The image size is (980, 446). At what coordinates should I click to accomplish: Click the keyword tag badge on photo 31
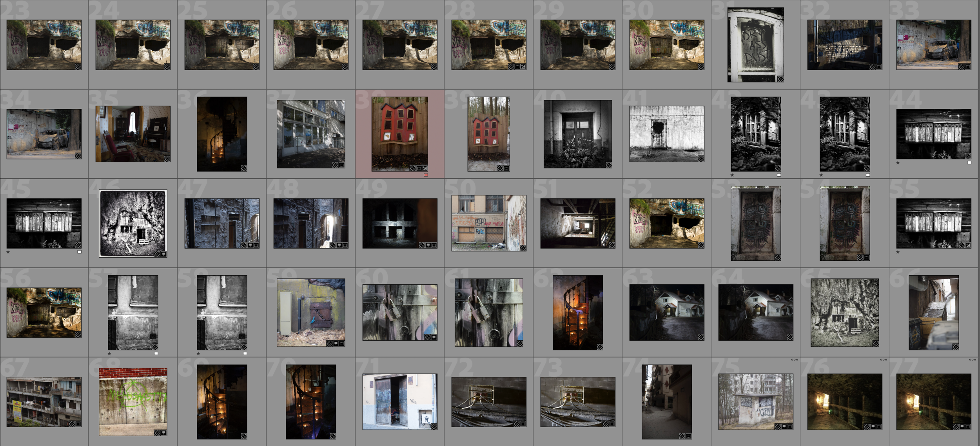click(780, 79)
